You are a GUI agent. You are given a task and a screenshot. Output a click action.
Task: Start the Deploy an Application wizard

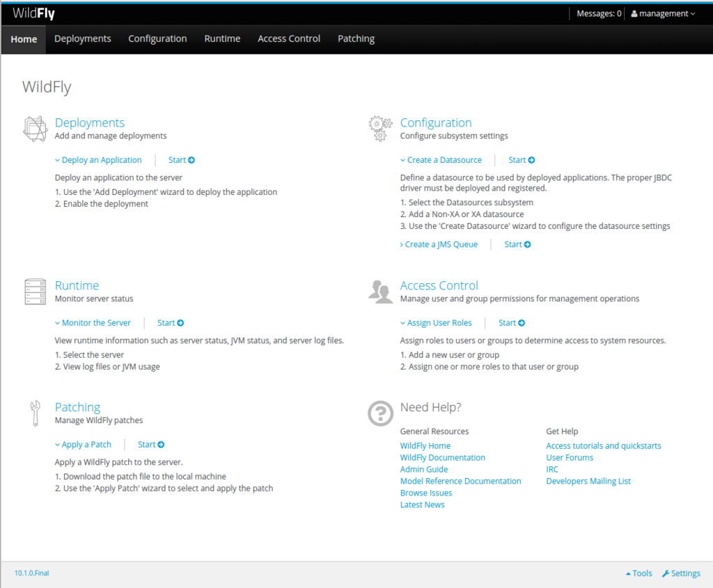[x=182, y=160]
